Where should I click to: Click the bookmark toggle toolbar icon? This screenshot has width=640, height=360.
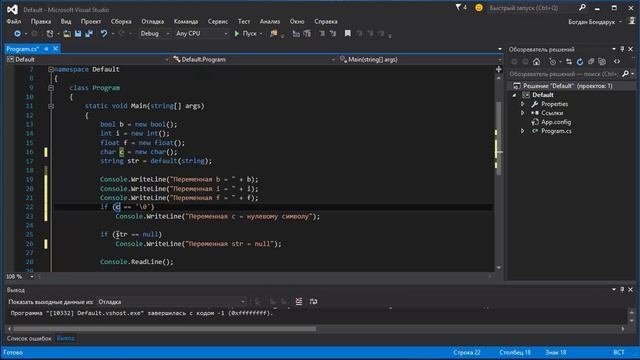click(347, 33)
